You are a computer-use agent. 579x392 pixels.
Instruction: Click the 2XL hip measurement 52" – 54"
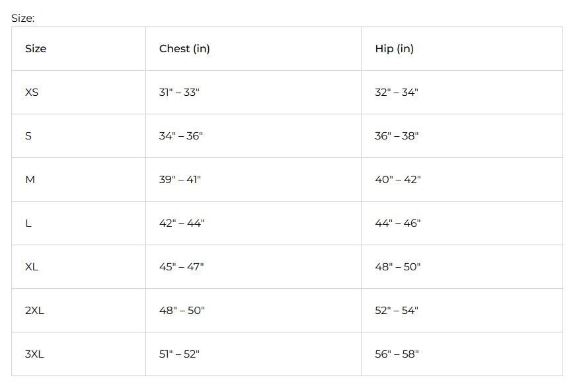coord(397,311)
